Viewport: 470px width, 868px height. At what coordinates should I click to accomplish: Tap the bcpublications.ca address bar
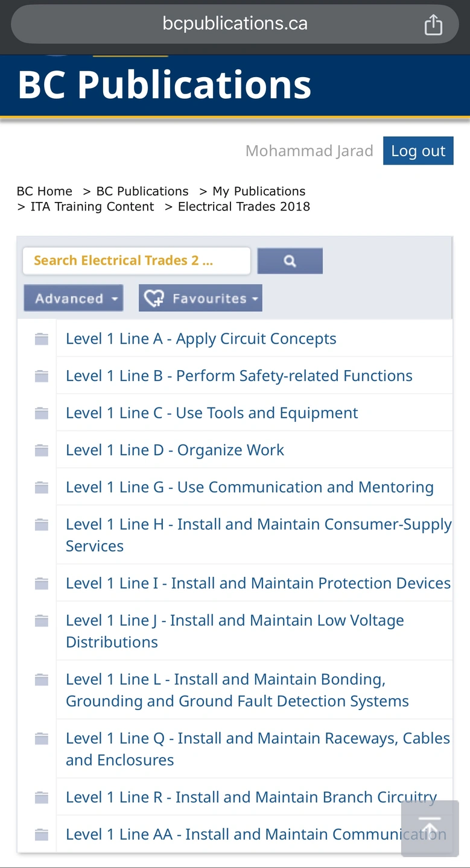[x=235, y=24]
